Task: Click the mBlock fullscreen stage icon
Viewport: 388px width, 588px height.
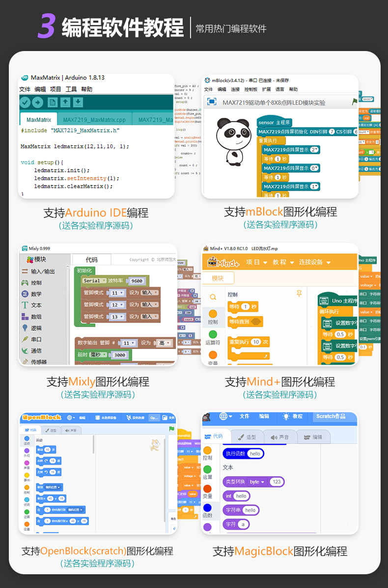Action: [212, 102]
